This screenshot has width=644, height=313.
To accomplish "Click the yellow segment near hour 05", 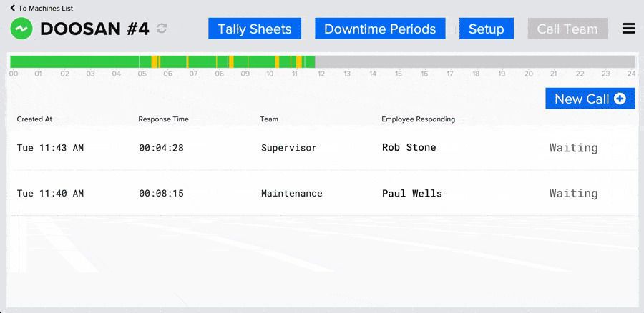I will 155,62.
